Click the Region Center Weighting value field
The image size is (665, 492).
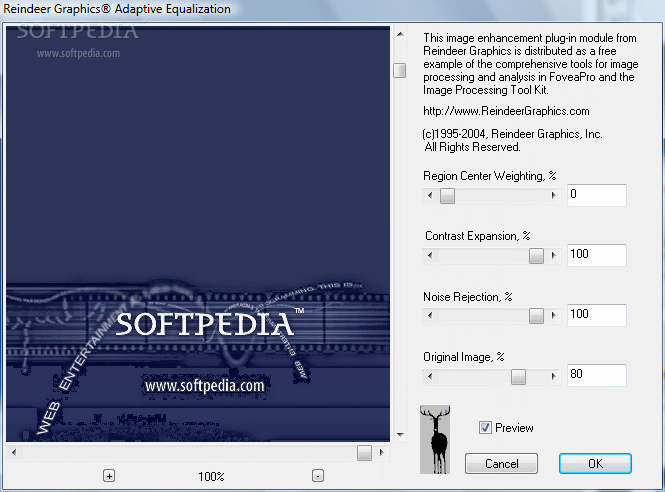pyautogui.click(x=597, y=195)
